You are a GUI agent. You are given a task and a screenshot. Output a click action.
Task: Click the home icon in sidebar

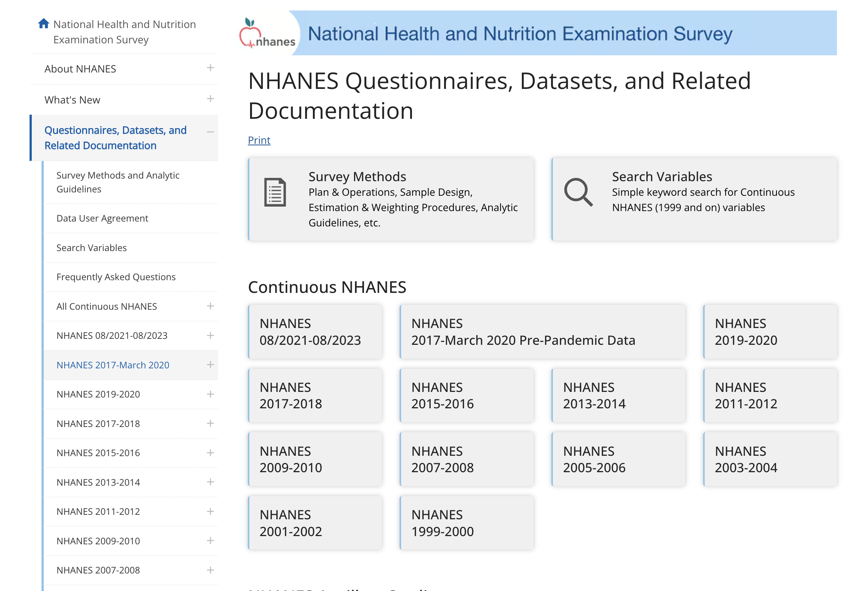coord(43,24)
